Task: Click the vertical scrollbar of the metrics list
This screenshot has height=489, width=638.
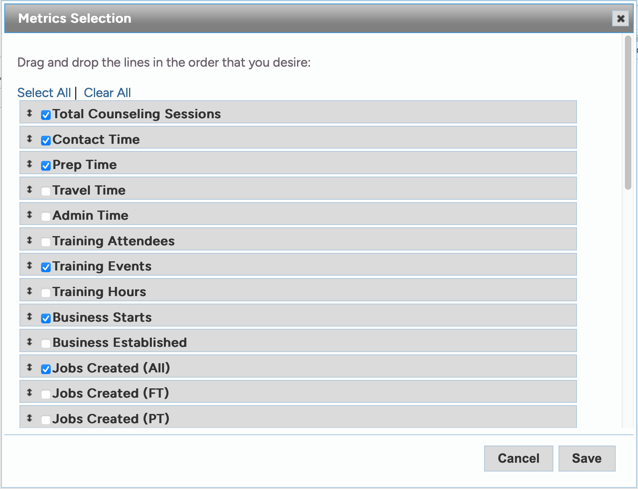Action: (627, 112)
